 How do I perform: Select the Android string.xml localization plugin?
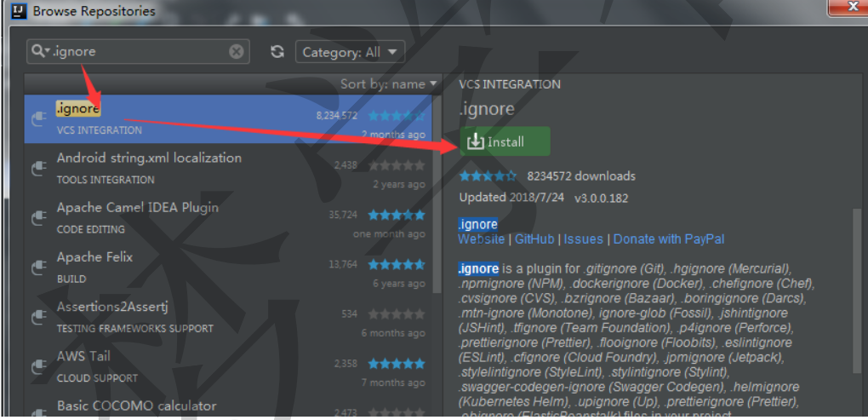pos(228,168)
